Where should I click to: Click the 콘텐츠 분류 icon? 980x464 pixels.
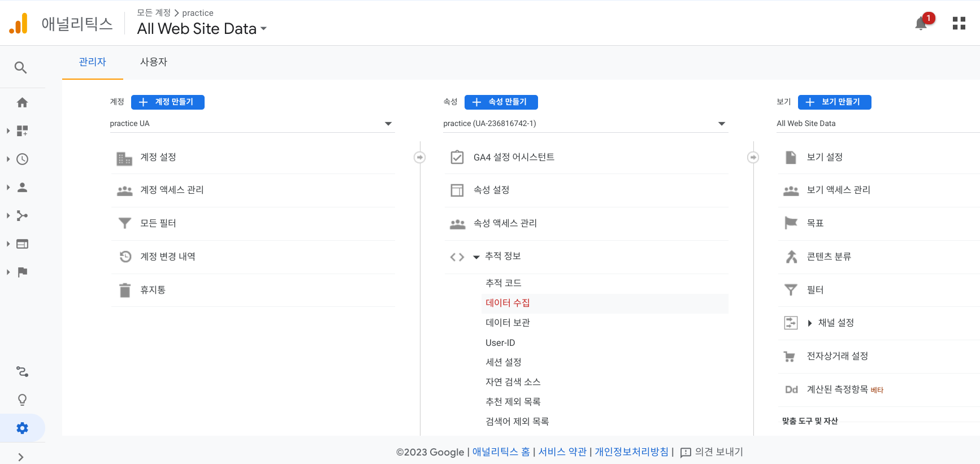(x=791, y=257)
